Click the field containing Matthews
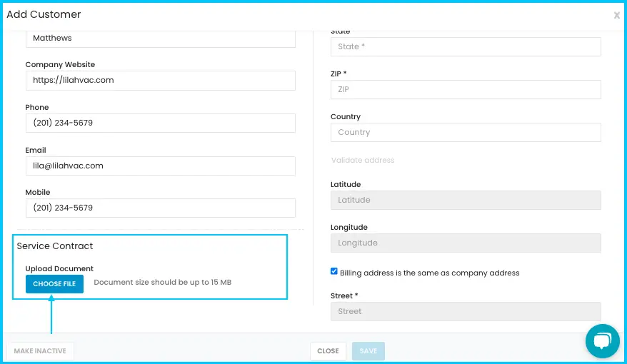 (161, 39)
